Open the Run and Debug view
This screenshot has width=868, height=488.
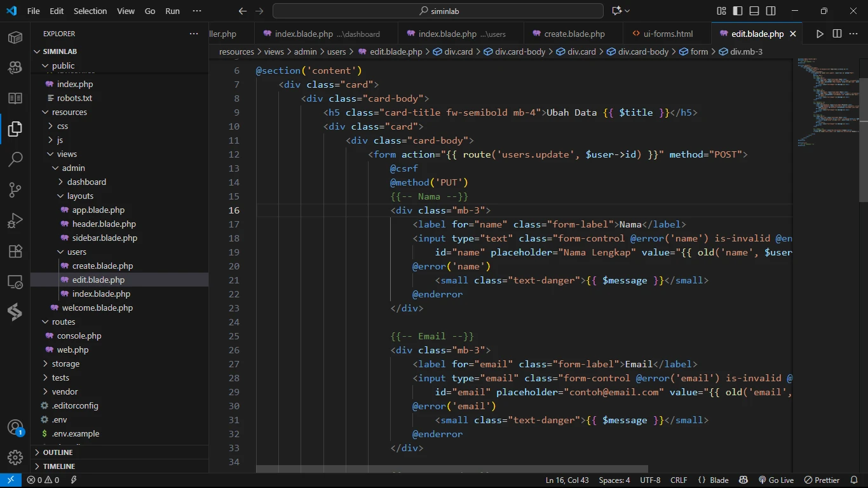pos(15,220)
